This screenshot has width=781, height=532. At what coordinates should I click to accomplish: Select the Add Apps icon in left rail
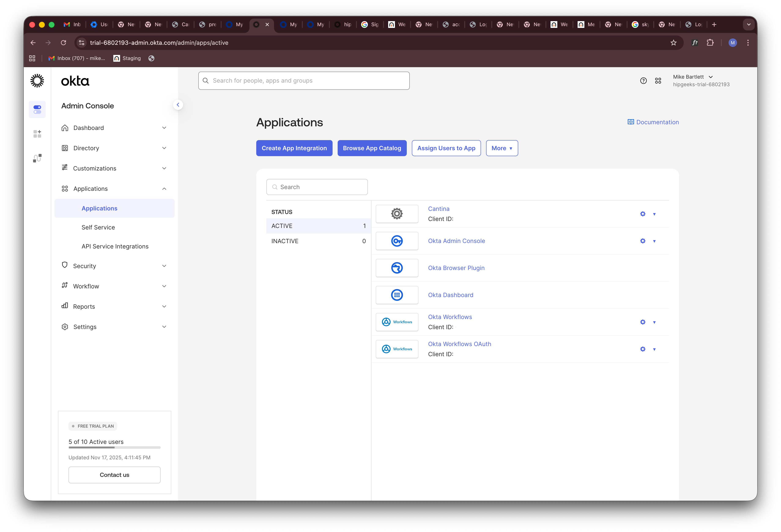coord(37,134)
